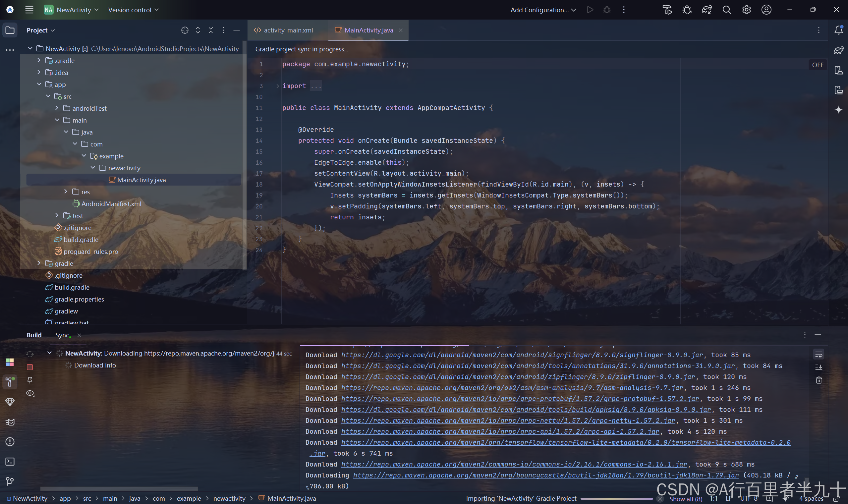
Task: Click the Select Opened File target icon
Action: point(185,30)
